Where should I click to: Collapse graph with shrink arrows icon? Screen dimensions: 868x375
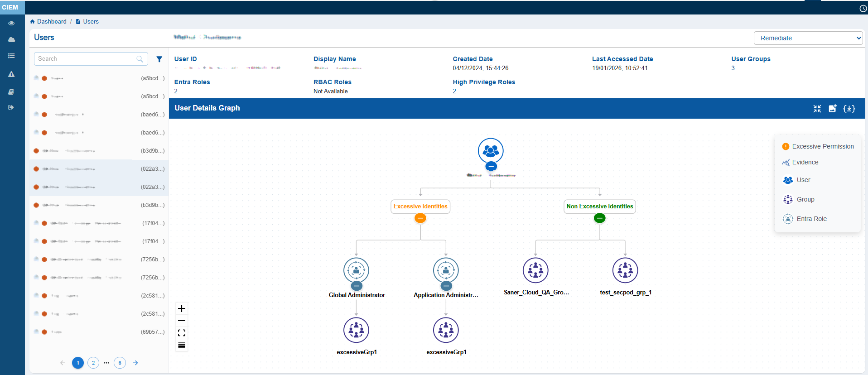coord(817,109)
